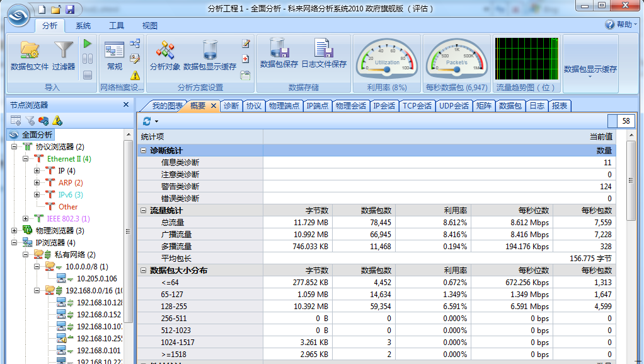This screenshot has width=644, height=364.
Task: Collapse the 私有网络 tree node
Action: (x=25, y=255)
